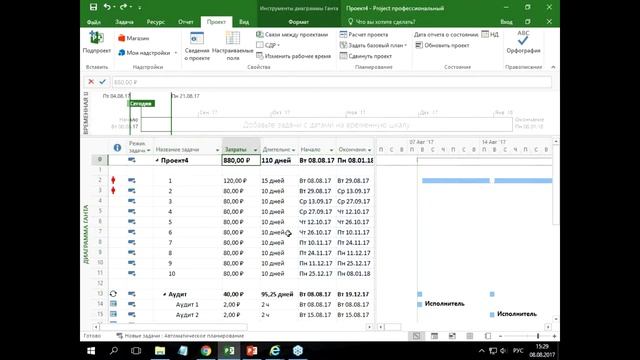Screen dimensions: 640x360
Task: Switch to Task Usage view status icon
Action: (x=434, y=336)
